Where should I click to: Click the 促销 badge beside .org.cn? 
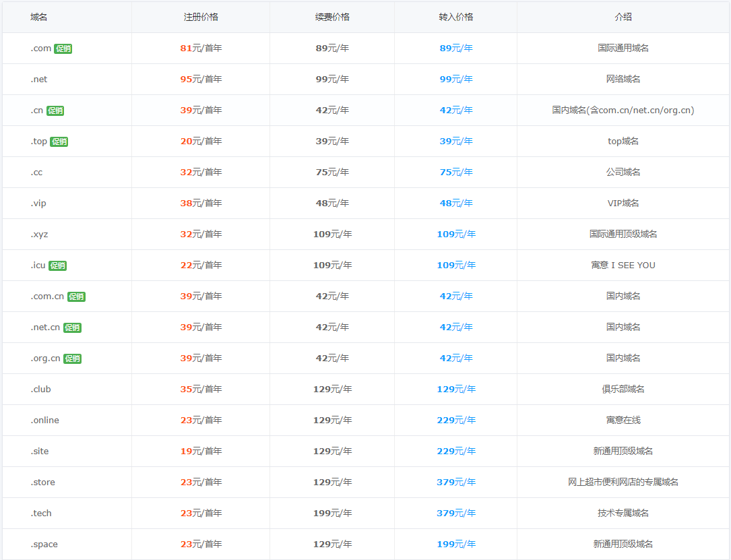(72, 359)
